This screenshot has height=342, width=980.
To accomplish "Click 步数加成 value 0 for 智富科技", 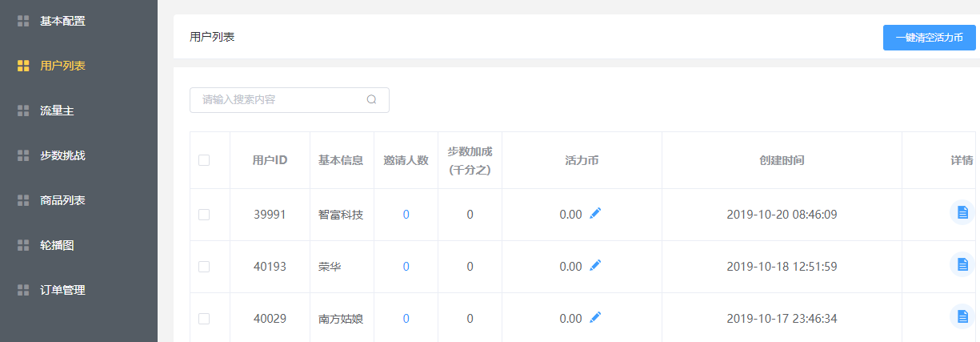I will 470,215.
